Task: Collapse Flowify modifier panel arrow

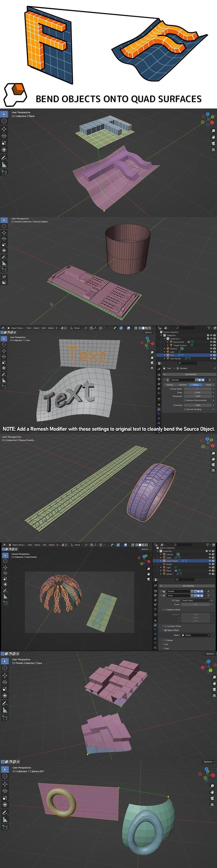Action: (161, 591)
